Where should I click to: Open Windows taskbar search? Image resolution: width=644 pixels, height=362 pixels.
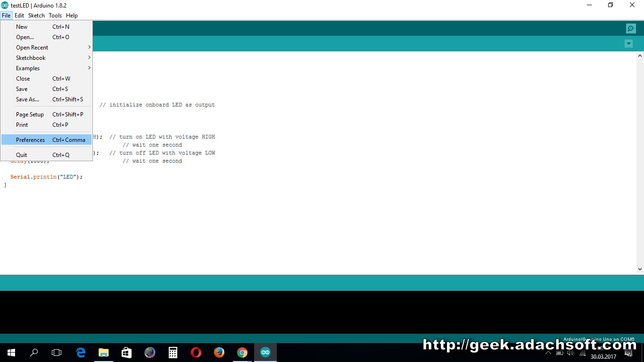click(x=34, y=353)
